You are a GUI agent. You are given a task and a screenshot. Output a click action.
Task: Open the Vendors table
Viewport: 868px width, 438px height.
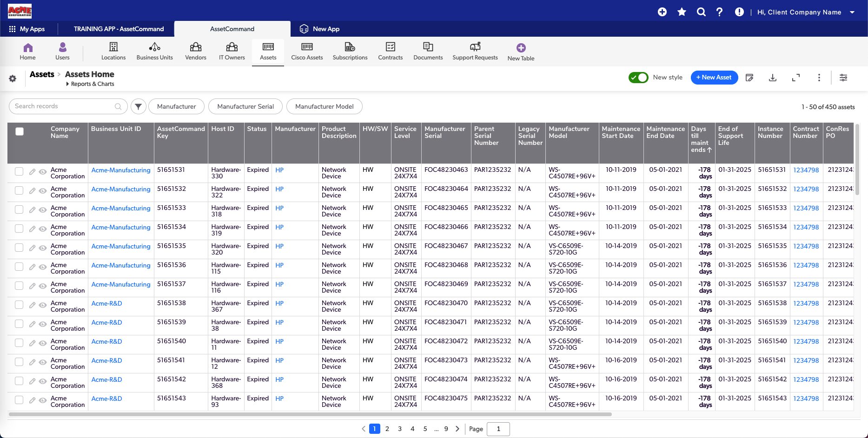[x=196, y=51]
